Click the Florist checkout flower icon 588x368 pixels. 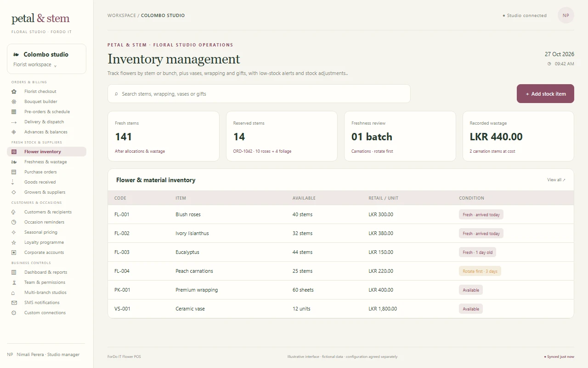click(14, 92)
